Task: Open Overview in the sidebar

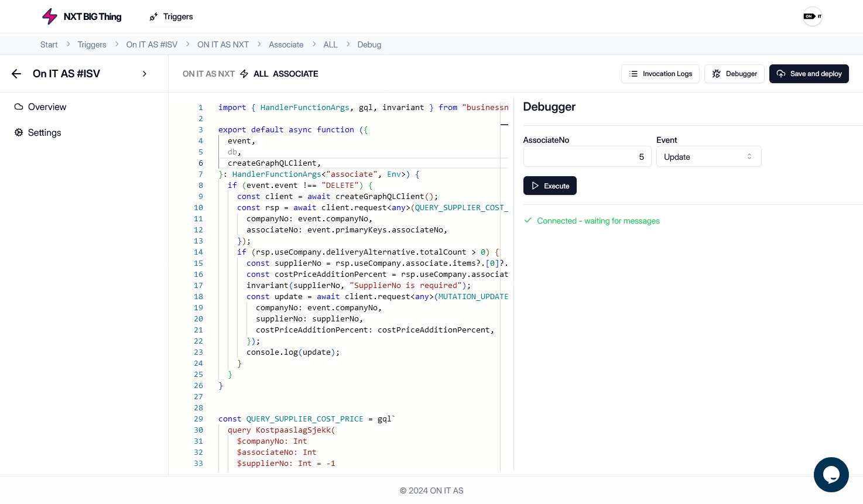Action: (x=47, y=107)
